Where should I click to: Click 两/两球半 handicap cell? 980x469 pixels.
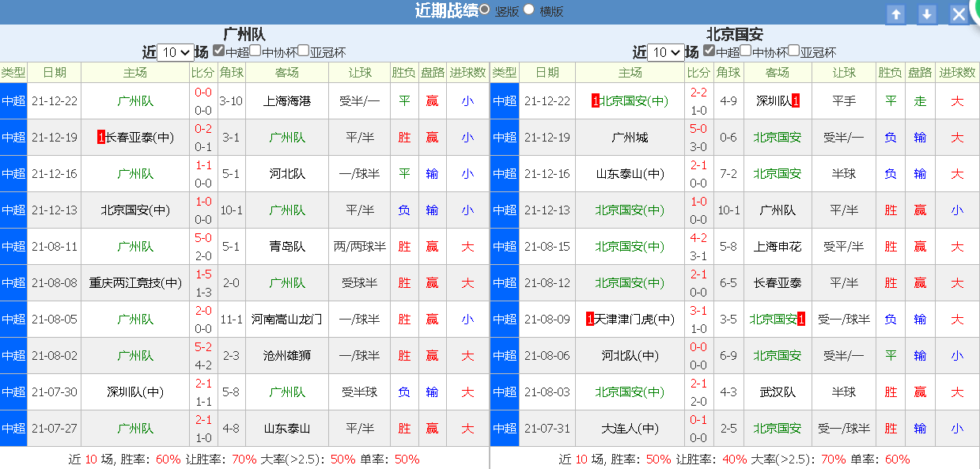360,247
